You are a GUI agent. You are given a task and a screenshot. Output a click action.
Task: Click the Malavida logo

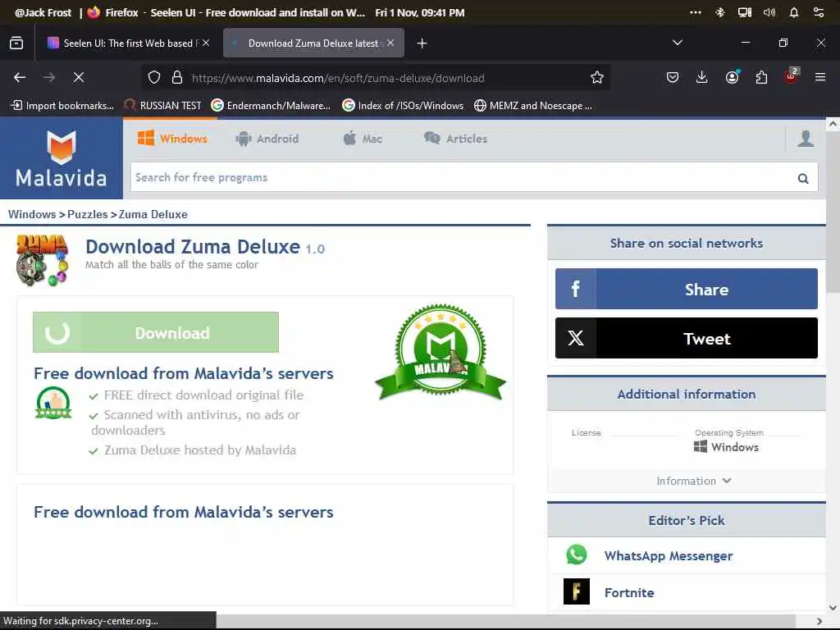[x=61, y=158]
